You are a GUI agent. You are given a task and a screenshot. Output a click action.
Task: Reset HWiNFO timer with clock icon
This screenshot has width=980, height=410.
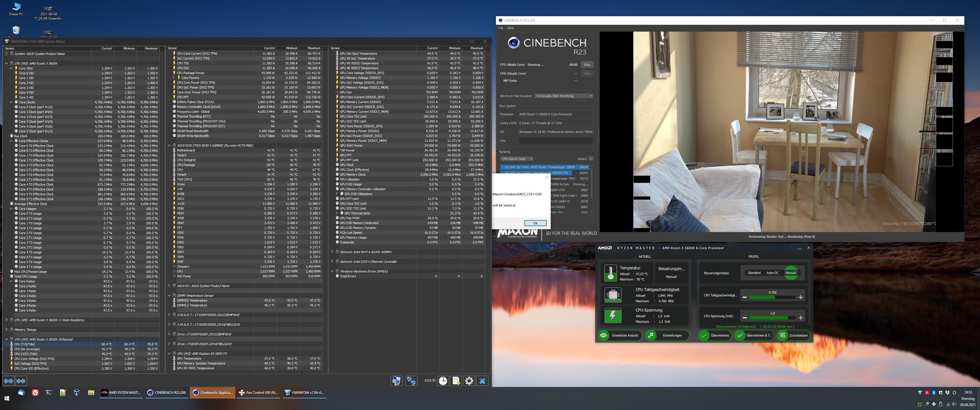(443, 381)
